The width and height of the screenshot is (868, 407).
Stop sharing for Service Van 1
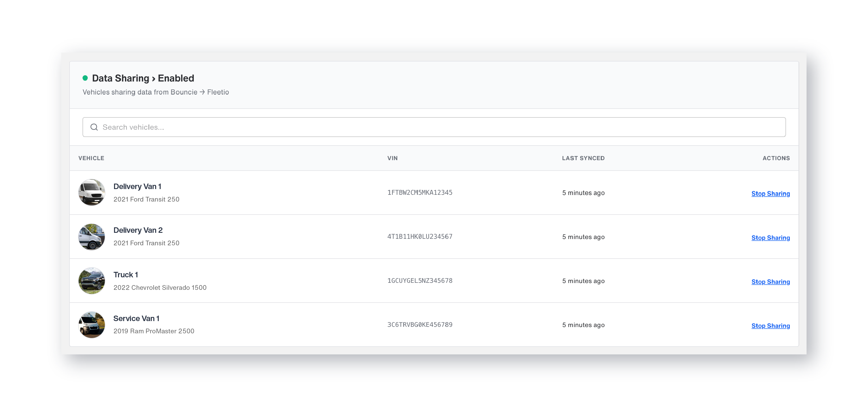(770, 326)
